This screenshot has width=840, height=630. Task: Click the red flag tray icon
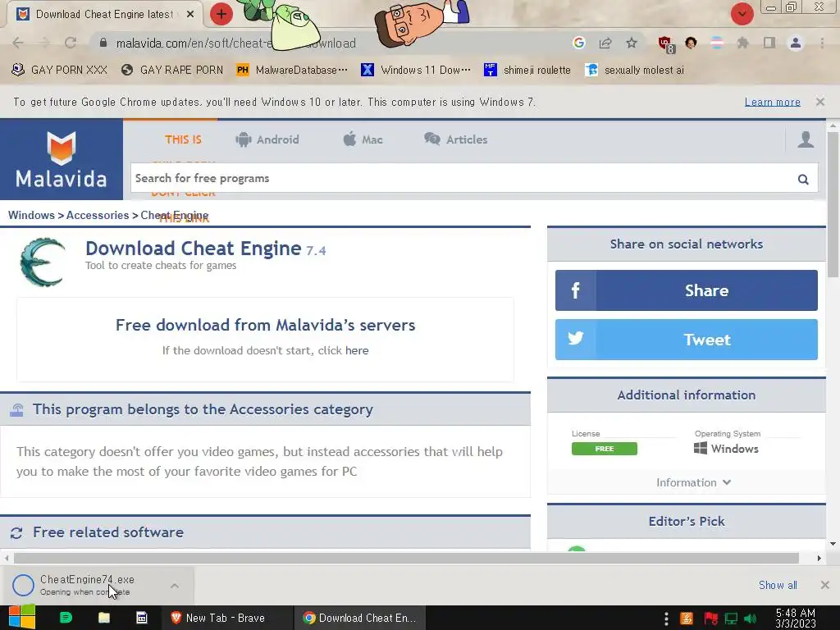click(x=711, y=619)
